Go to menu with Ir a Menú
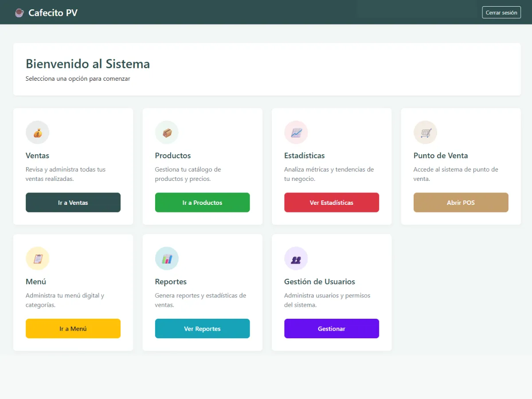This screenshot has width=532, height=399. click(x=73, y=329)
